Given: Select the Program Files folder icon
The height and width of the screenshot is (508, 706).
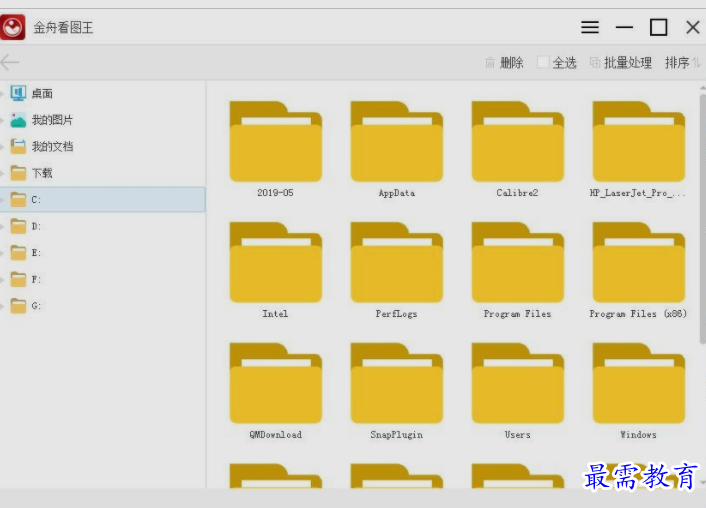Looking at the screenshot, I should (x=518, y=262).
